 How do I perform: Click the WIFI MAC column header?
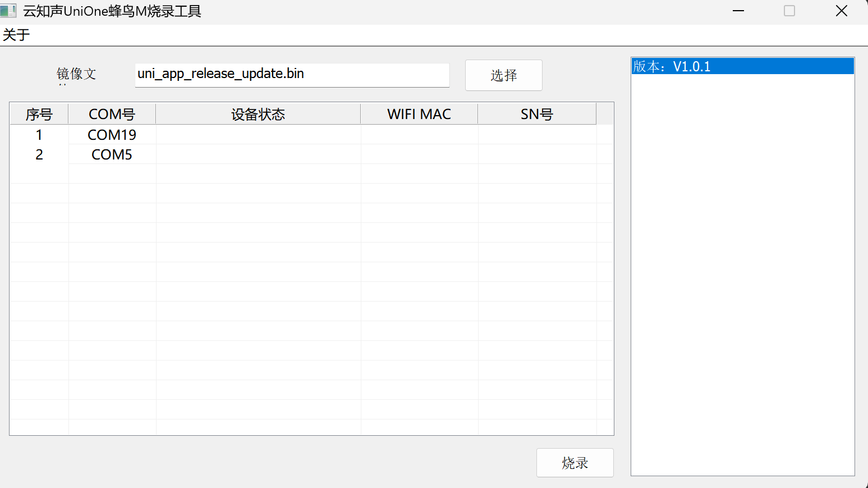tap(419, 114)
